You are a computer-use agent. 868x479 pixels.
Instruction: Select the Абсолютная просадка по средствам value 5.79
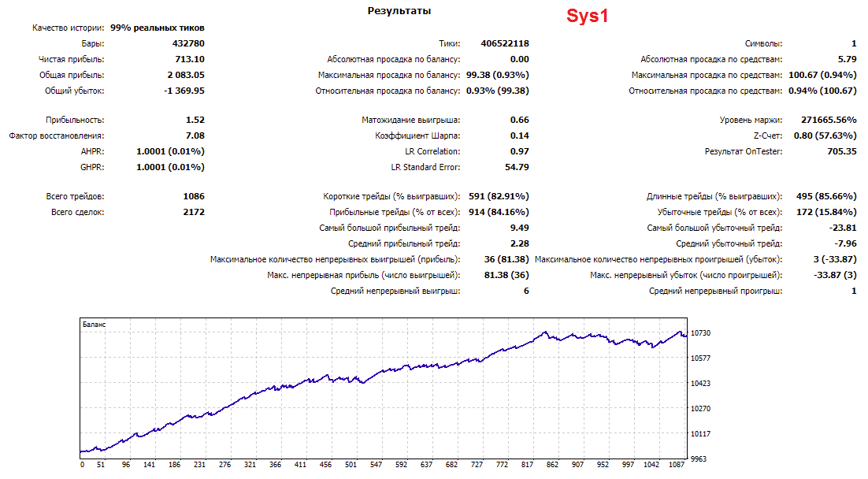click(x=847, y=59)
